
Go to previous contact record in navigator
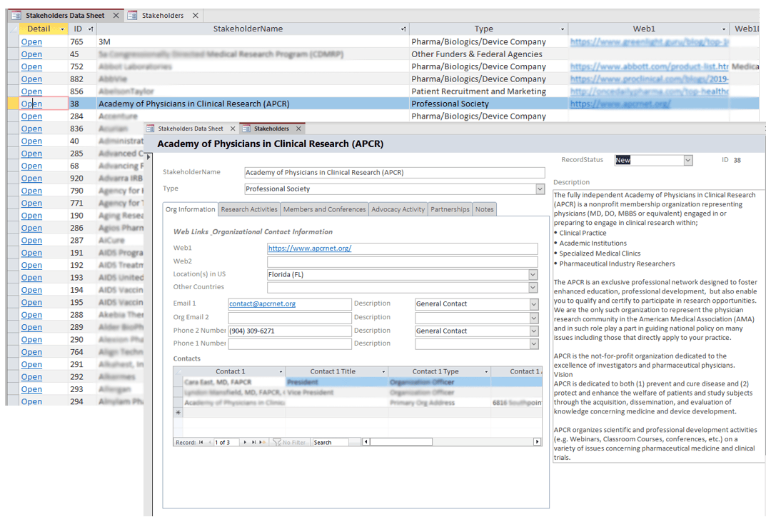[210, 443]
